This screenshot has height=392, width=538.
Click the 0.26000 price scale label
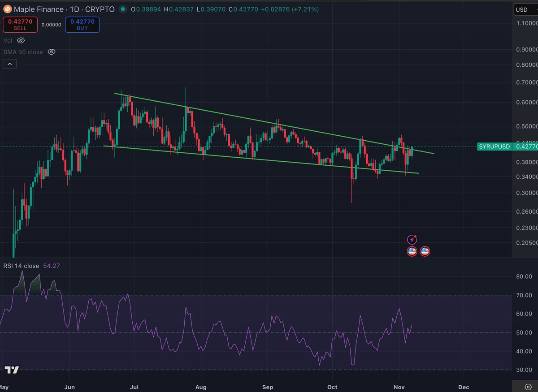point(527,211)
